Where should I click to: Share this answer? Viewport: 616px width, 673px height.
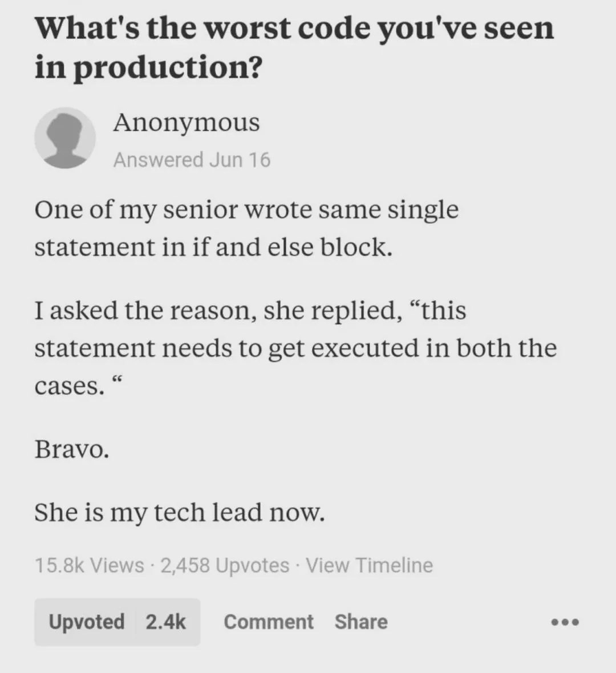(x=361, y=622)
